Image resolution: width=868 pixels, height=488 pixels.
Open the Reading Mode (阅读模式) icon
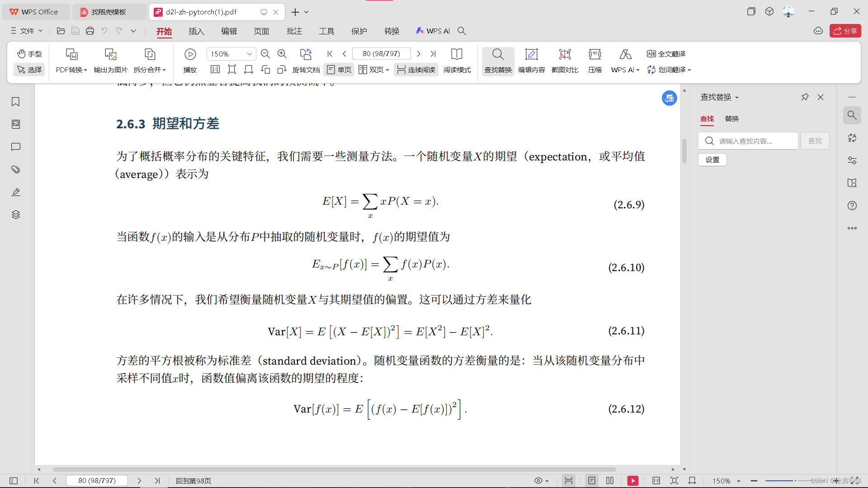457,55
